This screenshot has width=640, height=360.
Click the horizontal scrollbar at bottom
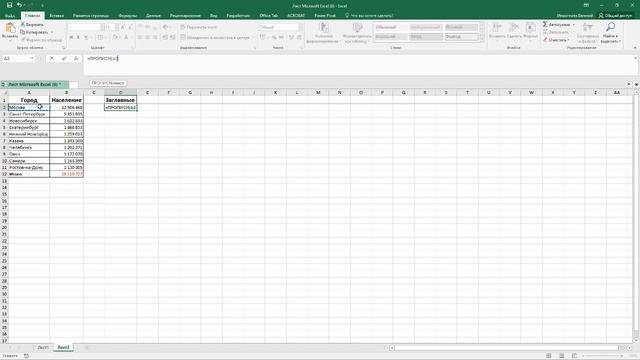click(x=506, y=348)
